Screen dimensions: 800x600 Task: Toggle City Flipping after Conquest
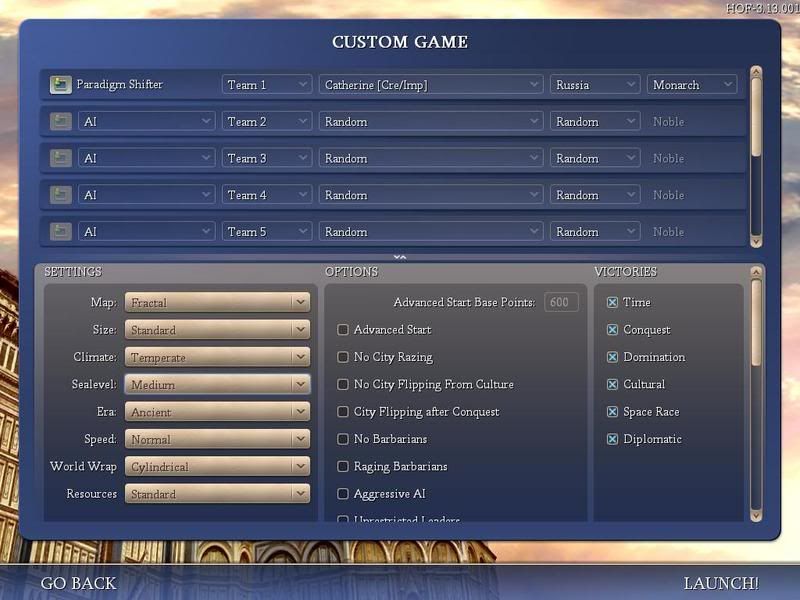tap(343, 412)
